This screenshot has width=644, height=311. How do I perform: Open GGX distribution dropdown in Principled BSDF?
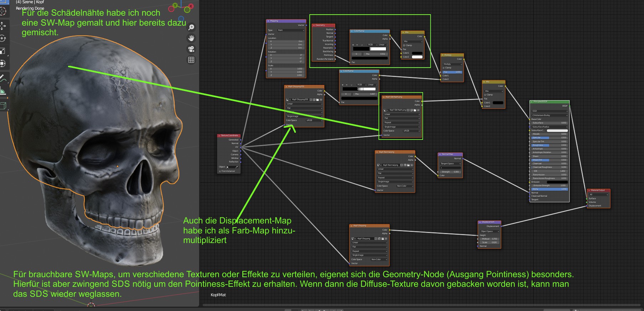[x=549, y=111]
